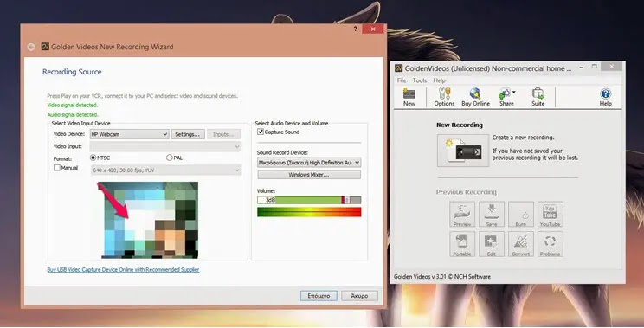Select the NTSC format radio button

pyautogui.click(x=93, y=158)
